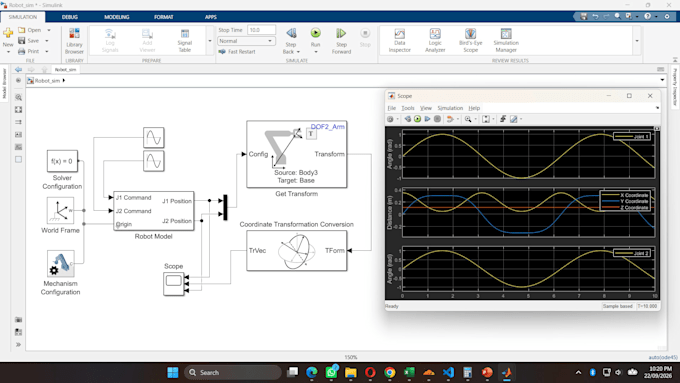Viewport: 680px width, 383px height.
Task: Click the Zoom tool in left palette
Action: (x=18, y=97)
